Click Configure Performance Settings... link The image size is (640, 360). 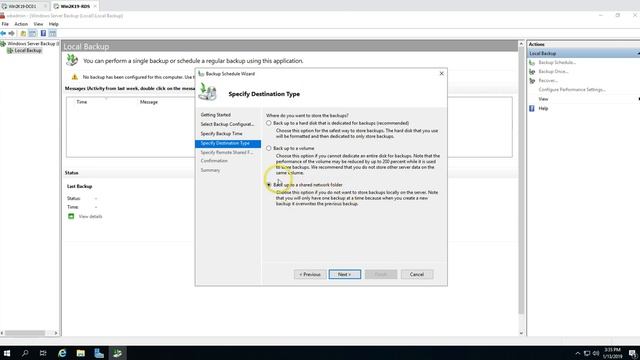pos(572,90)
